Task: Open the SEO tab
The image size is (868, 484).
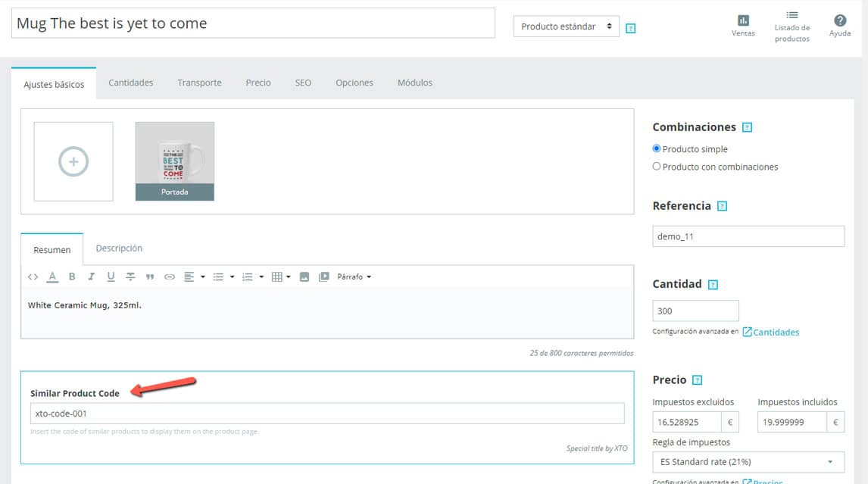Action: coord(303,83)
